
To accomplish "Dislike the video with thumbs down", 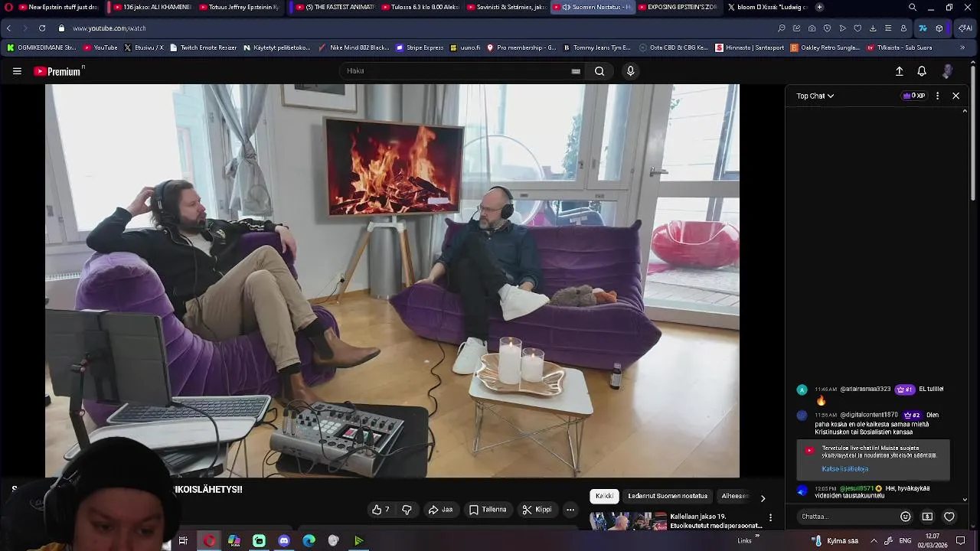I will click(407, 510).
